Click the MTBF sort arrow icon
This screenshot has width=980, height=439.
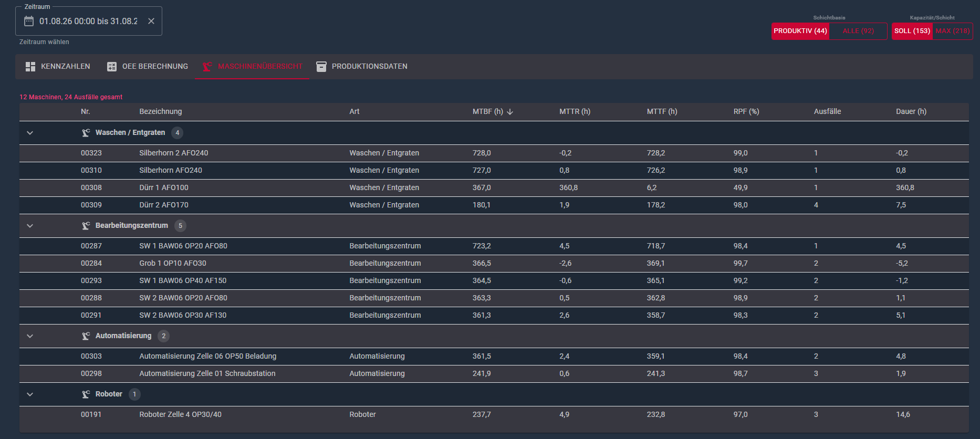510,112
